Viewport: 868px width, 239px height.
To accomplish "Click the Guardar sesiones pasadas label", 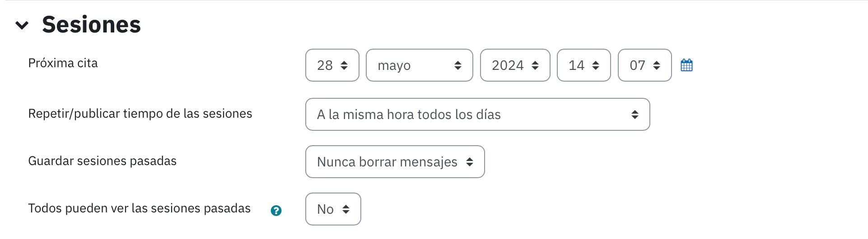I will pyautogui.click(x=102, y=161).
